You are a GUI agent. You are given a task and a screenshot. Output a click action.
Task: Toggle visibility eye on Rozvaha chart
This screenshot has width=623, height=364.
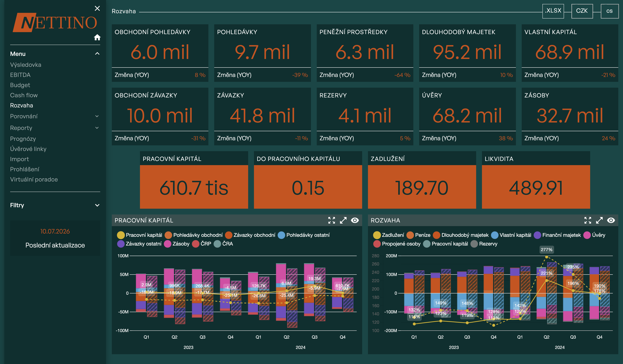pos(611,220)
